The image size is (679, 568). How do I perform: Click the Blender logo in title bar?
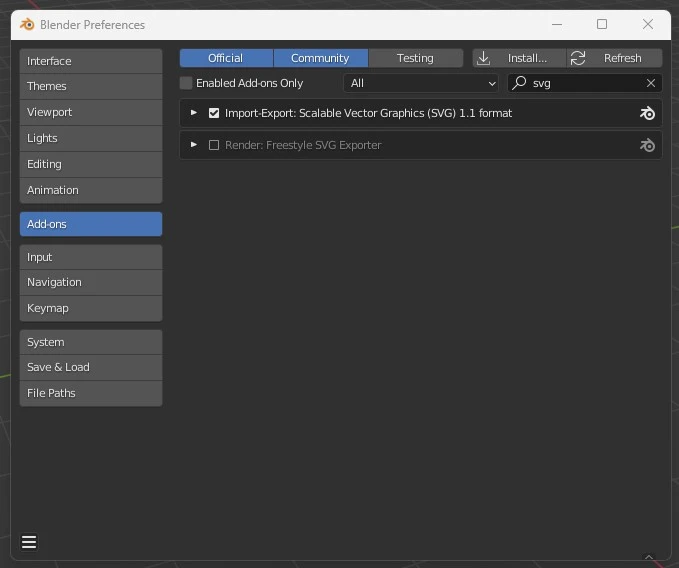tap(27, 25)
